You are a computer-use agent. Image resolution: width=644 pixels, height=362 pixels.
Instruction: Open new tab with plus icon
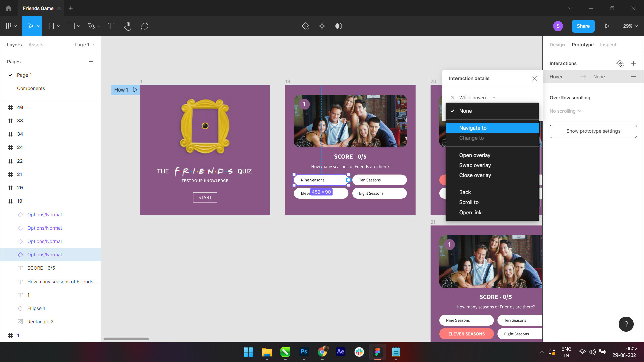pyautogui.click(x=71, y=8)
